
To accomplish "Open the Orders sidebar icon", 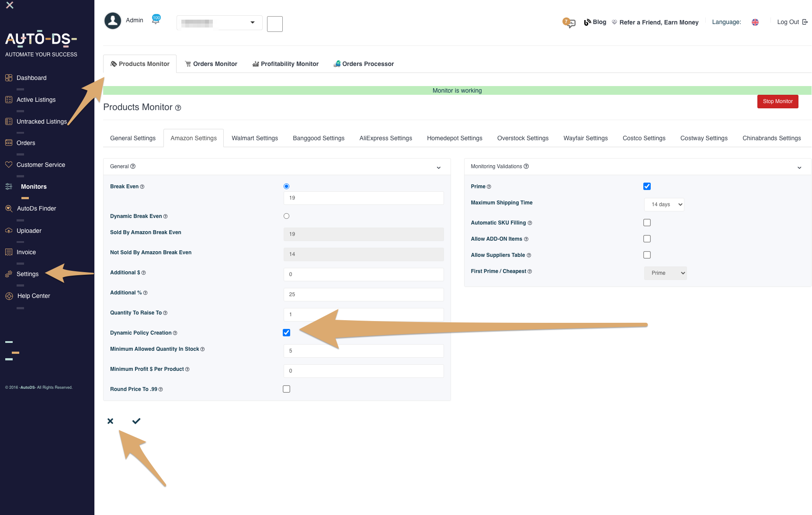I will tap(9, 143).
